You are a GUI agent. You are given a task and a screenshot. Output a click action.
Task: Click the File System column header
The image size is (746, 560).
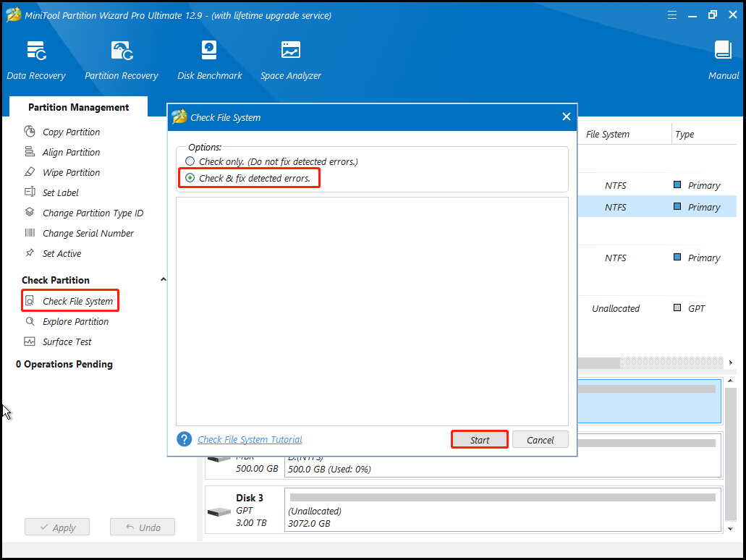coord(608,134)
